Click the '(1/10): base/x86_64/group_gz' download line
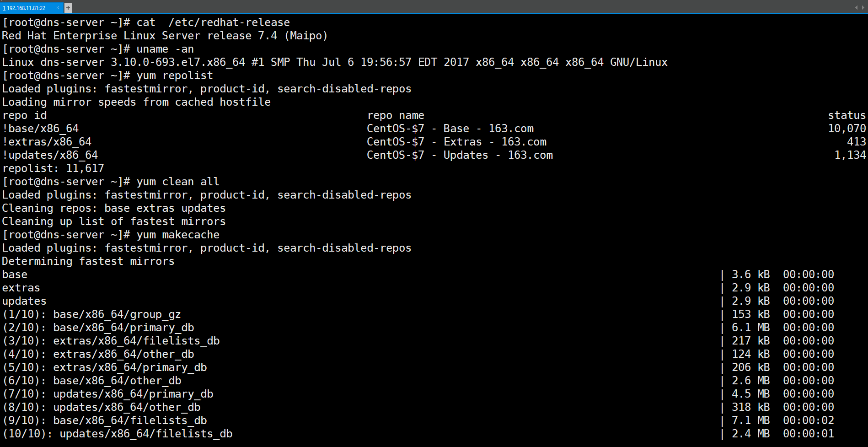The height and width of the screenshot is (447, 868). pos(92,314)
